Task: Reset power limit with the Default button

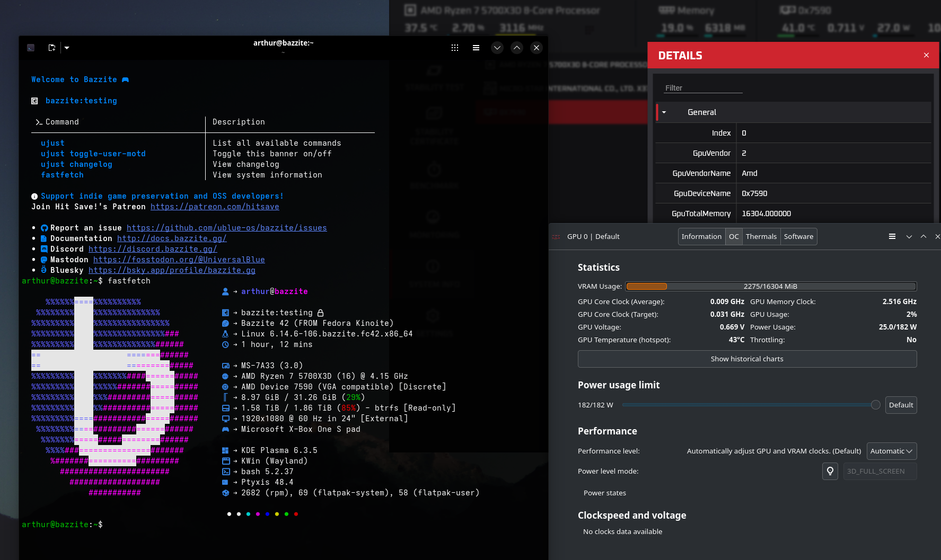Action: point(901,405)
